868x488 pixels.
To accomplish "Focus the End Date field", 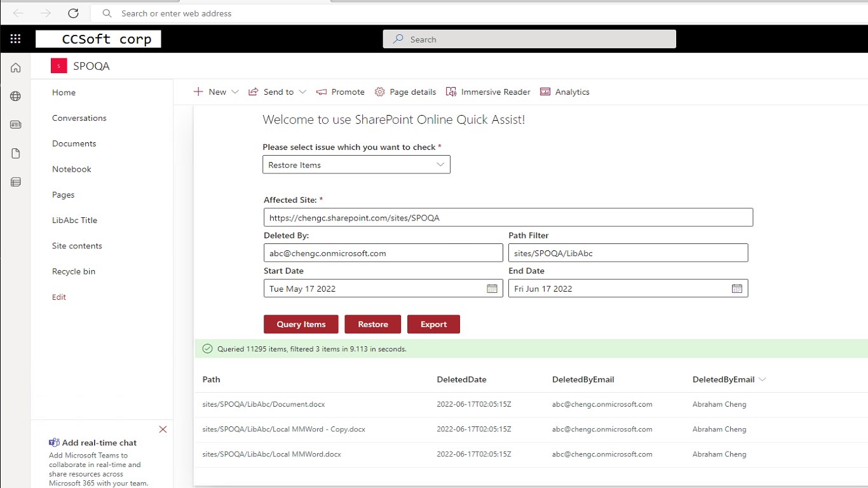I will tap(628, 288).
